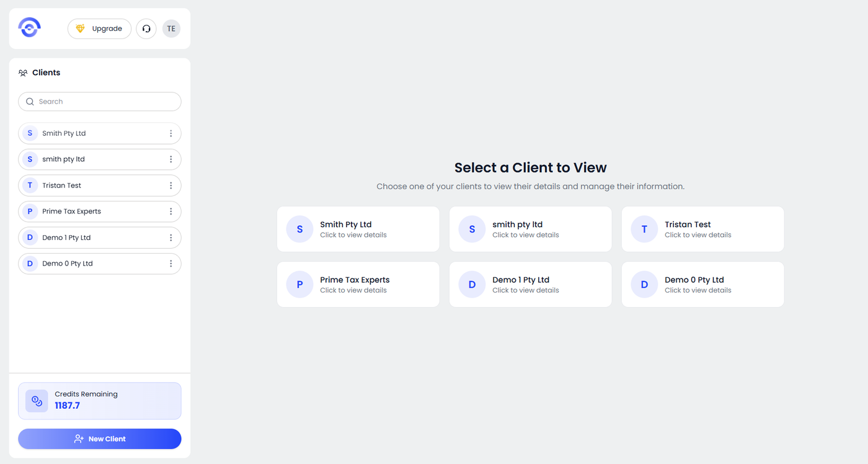
Task: Click the app logo icon
Action: 29,28
